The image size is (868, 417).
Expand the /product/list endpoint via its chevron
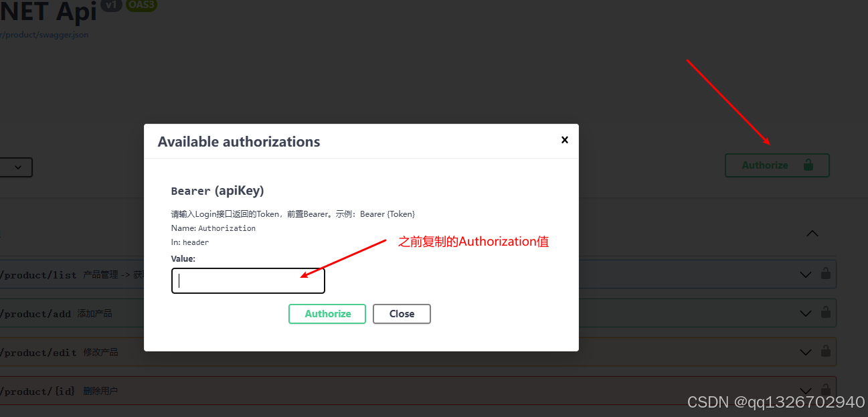(x=805, y=274)
